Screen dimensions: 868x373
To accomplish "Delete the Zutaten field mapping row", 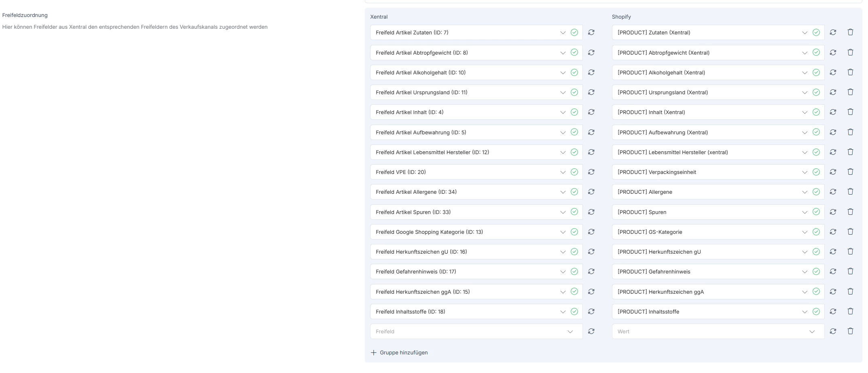I will click(850, 32).
